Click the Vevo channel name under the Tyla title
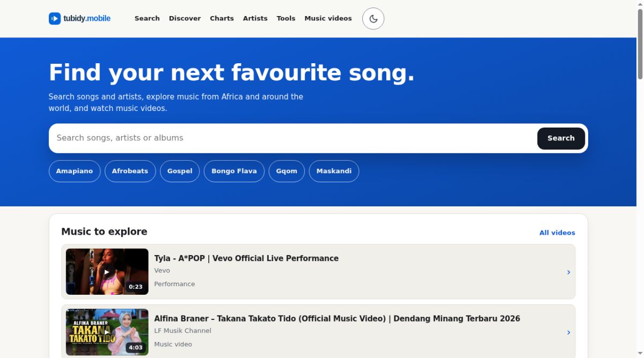 pos(162,271)
